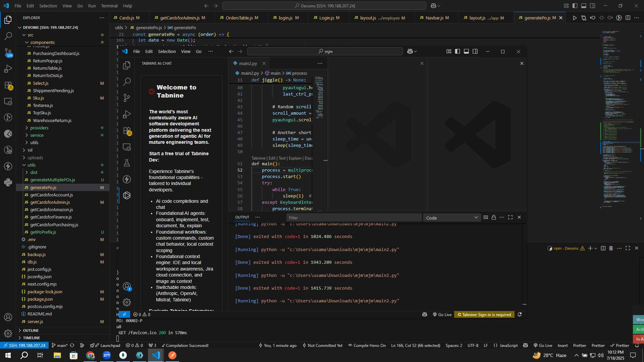Open Source Control icon in mjm window

tap(127, 98)
